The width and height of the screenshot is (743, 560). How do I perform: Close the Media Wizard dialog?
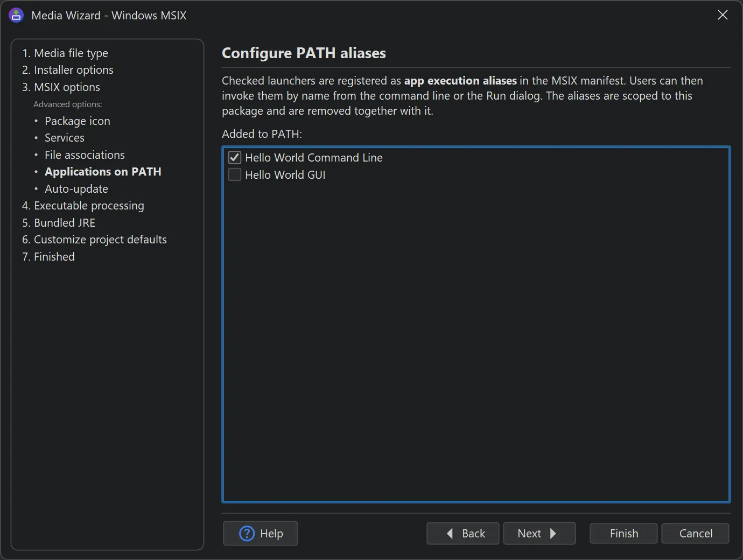pyautogui.click(x=723, y=15)
